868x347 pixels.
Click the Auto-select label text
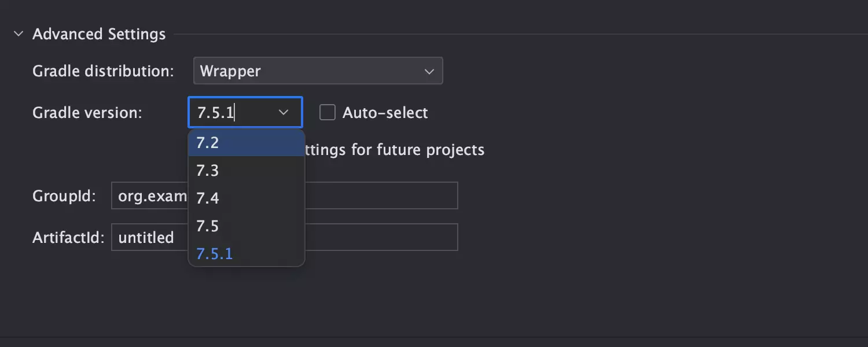coord(385,112)
